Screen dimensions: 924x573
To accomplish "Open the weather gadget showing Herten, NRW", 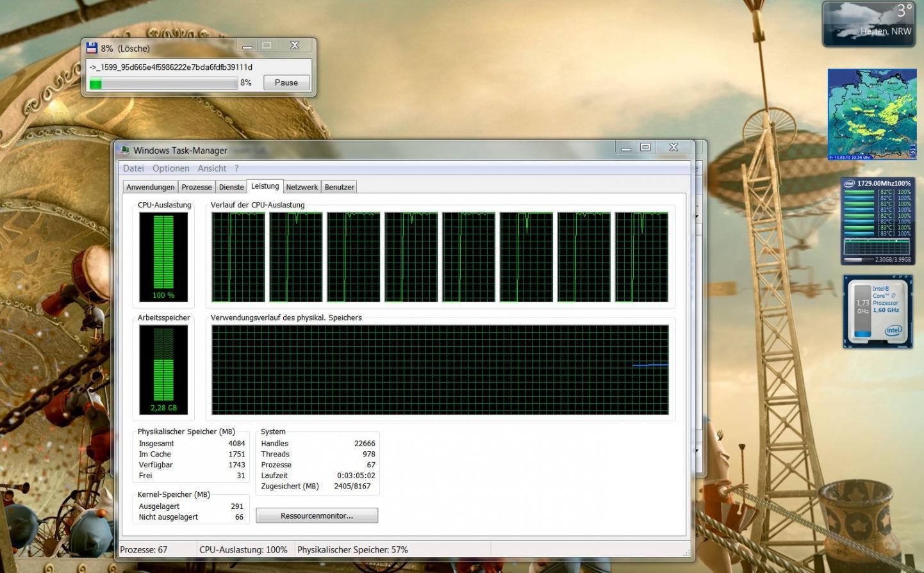I will click(x=868, y=24).
